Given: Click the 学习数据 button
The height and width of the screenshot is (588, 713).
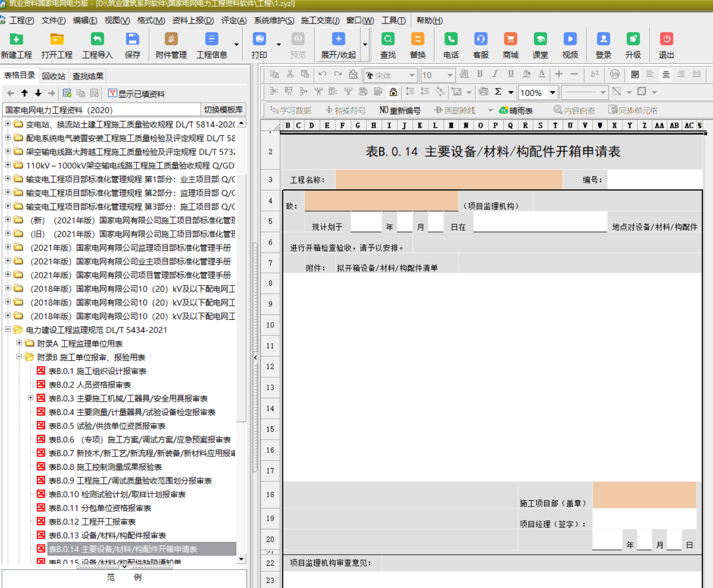Looking at the screenshot, I should tap(291, 111).
